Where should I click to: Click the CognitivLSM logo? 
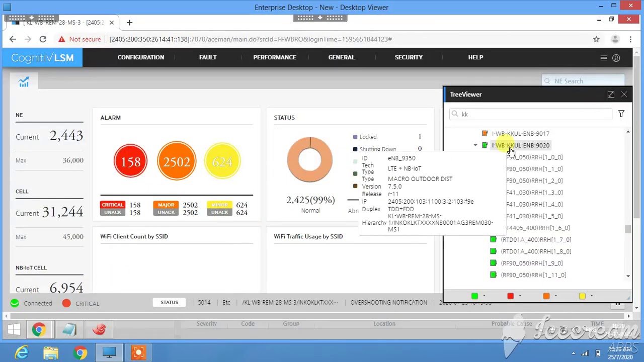[x=42, y=58]
